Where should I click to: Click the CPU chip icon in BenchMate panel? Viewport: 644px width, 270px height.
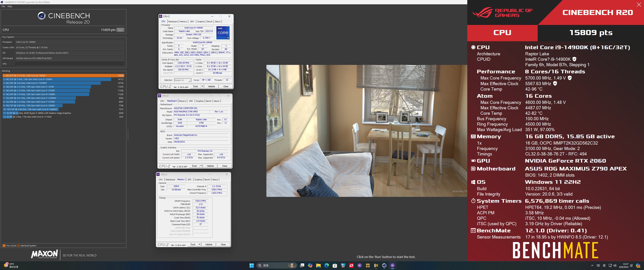click(x=473, y=47)
